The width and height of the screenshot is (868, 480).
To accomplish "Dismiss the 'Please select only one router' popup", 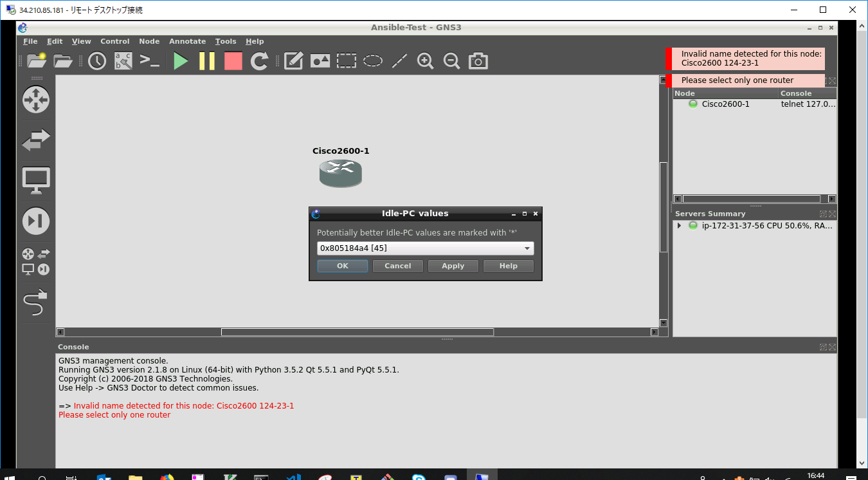I will 745,80.
